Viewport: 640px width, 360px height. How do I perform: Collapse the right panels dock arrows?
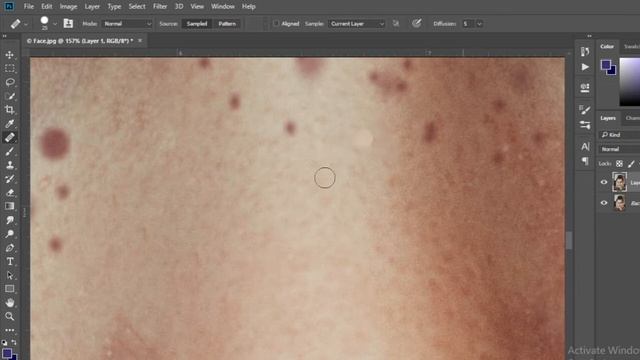point(589,36)
